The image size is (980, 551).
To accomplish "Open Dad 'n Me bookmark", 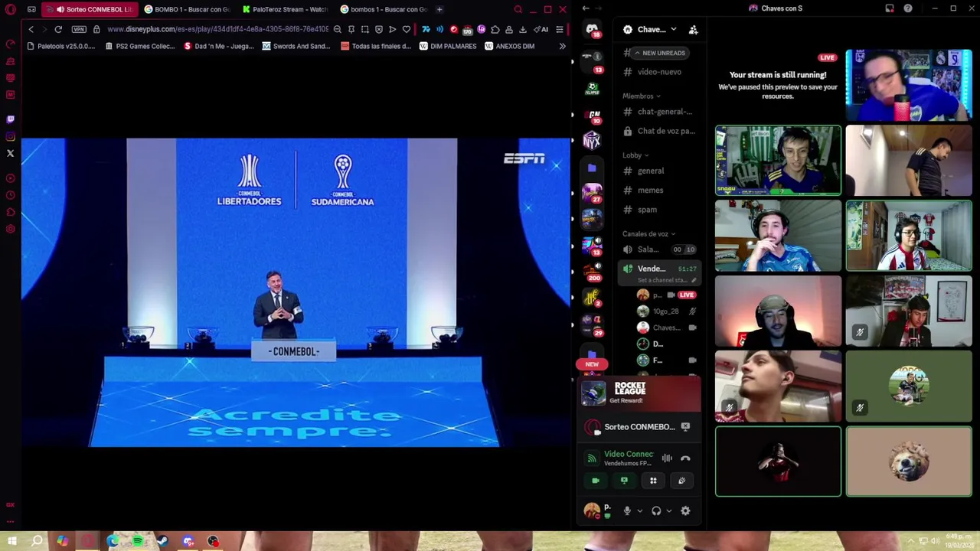I will click(218, 46).
